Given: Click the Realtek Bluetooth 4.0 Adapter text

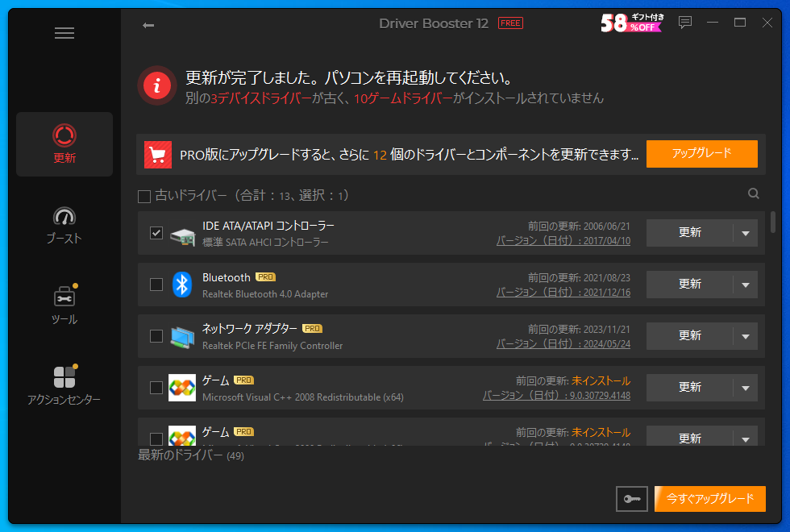Looking at the screenshot, I should [x=265, y=294].
